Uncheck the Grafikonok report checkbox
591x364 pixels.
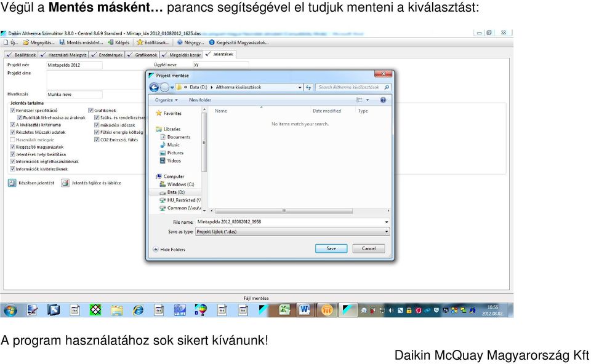pyautogui.click(x=90, y=111)
